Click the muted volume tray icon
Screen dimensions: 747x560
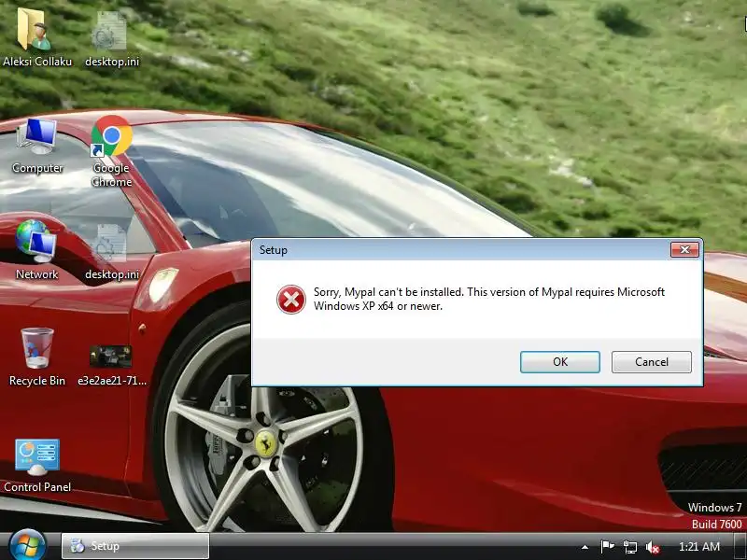pos(653,547)
